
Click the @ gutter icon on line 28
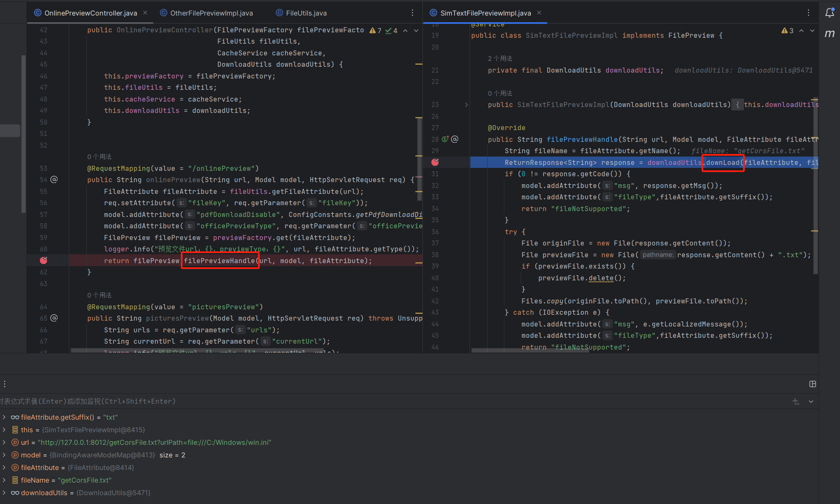click(x=455, y=139)
